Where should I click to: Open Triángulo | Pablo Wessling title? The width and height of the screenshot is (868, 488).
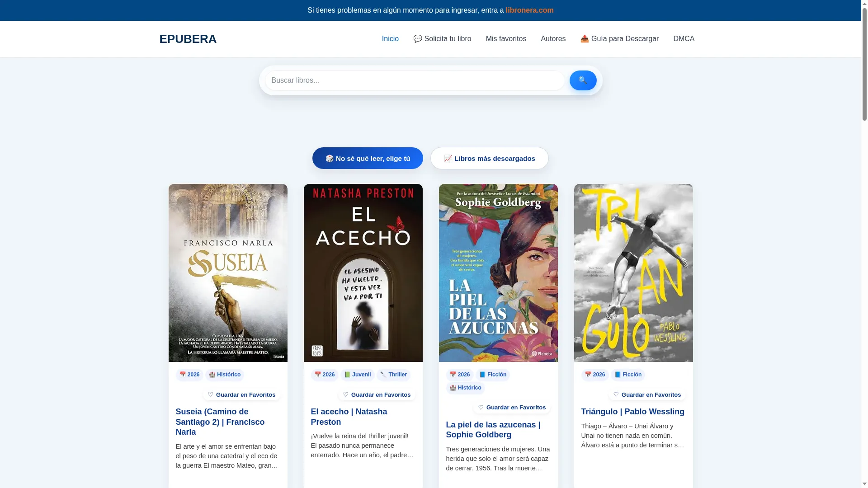[633, 412]
